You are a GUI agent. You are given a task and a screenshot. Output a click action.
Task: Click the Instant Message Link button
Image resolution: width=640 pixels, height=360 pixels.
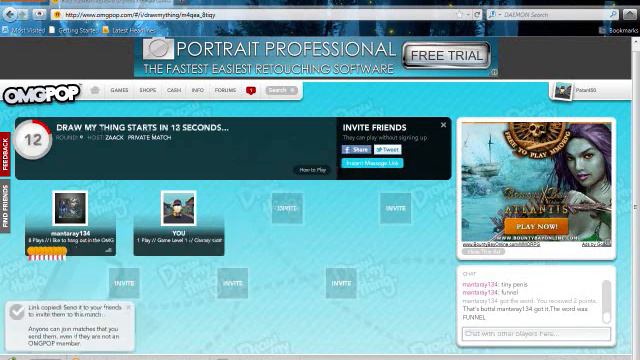click(x=372, y=163)
